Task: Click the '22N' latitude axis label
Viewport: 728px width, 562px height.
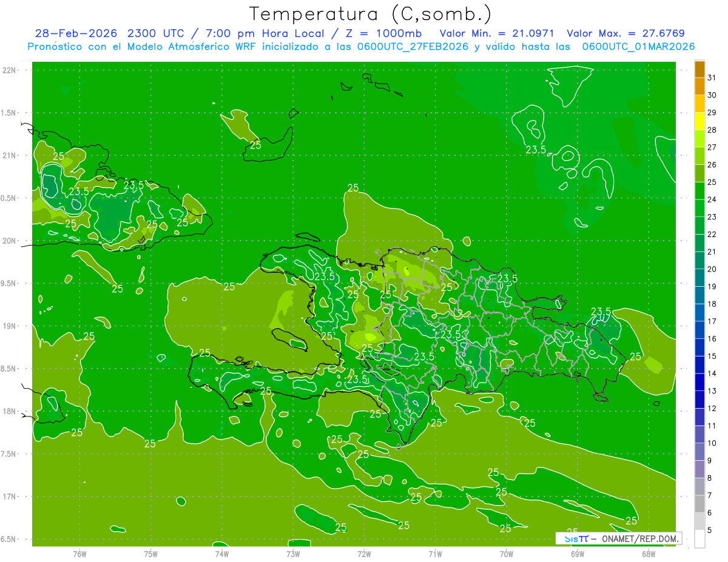Action: [x=9, y=70]
